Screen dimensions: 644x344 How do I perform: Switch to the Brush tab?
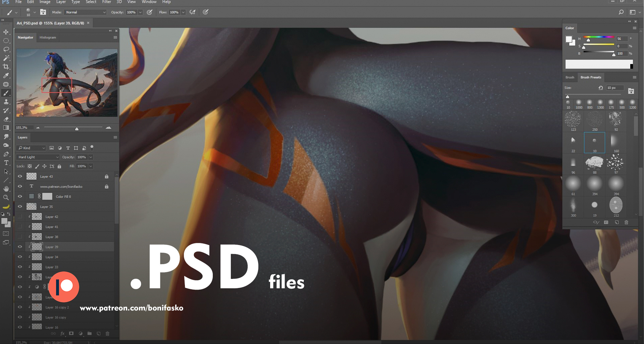click(x=569, y=78)
